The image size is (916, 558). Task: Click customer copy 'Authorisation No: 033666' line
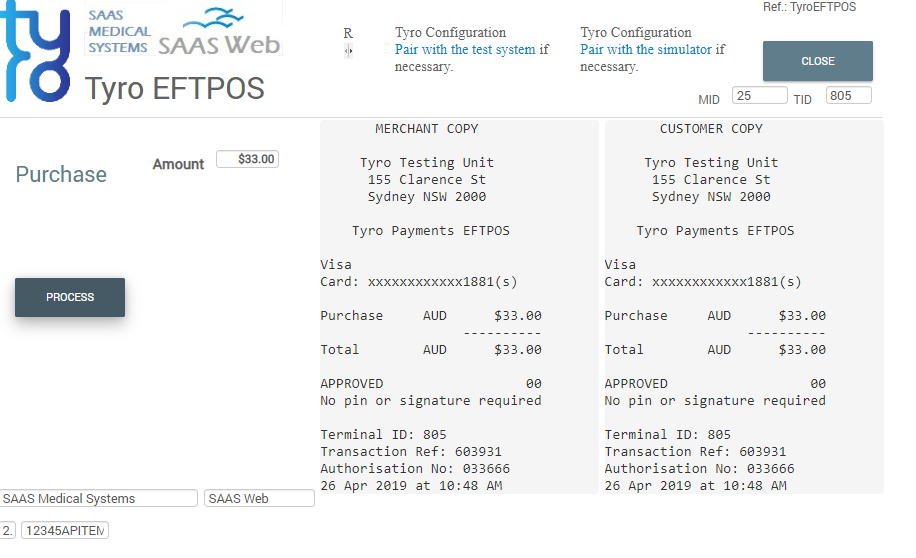click(699, 469)
